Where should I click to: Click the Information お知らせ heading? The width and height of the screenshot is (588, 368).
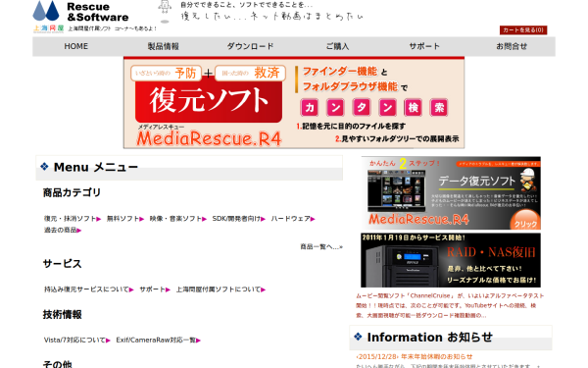point(430,338)
